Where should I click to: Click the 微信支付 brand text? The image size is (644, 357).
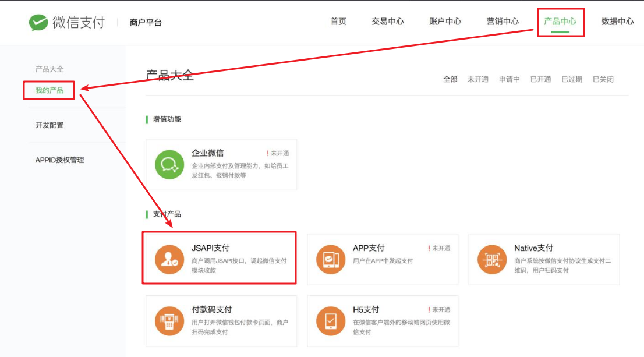[79, 22]
